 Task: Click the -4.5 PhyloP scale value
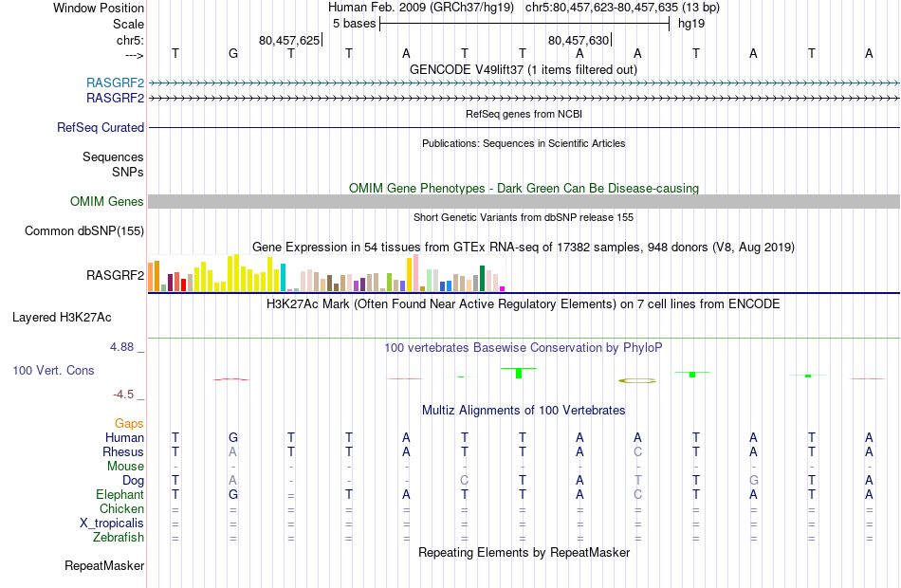coord(123,395)
